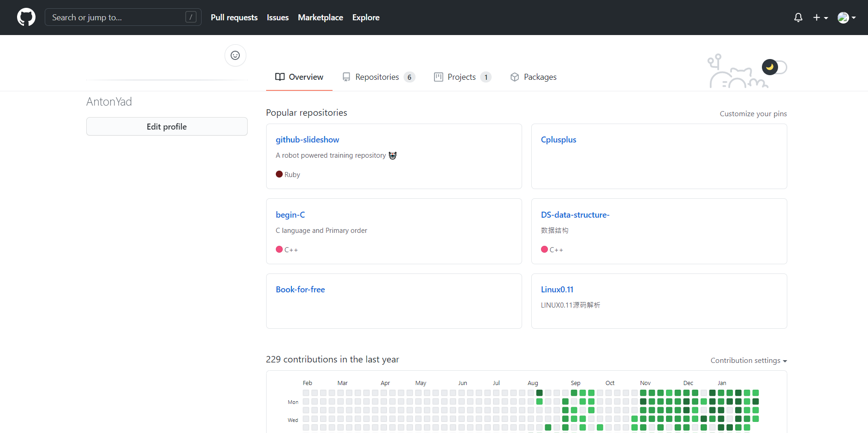Click the AntonYad username text
The width and height of the screenshot is (868, 433).
[x=109, y=102]
